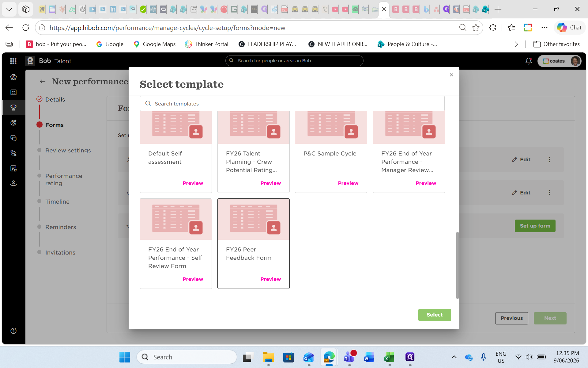
Task: Click the green Select button
Action: 435,315
